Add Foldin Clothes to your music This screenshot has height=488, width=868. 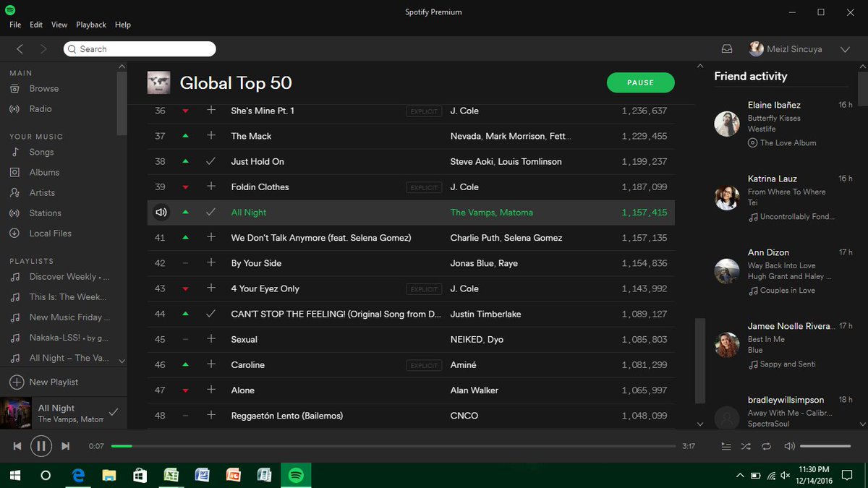click(x=211, y=187)
